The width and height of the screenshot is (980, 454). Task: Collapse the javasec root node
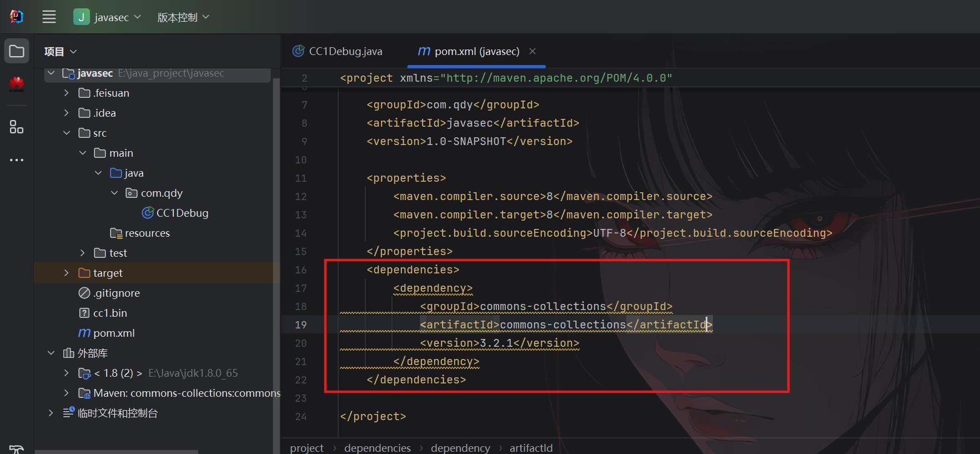pyautogui.click(x=51, y=73)
